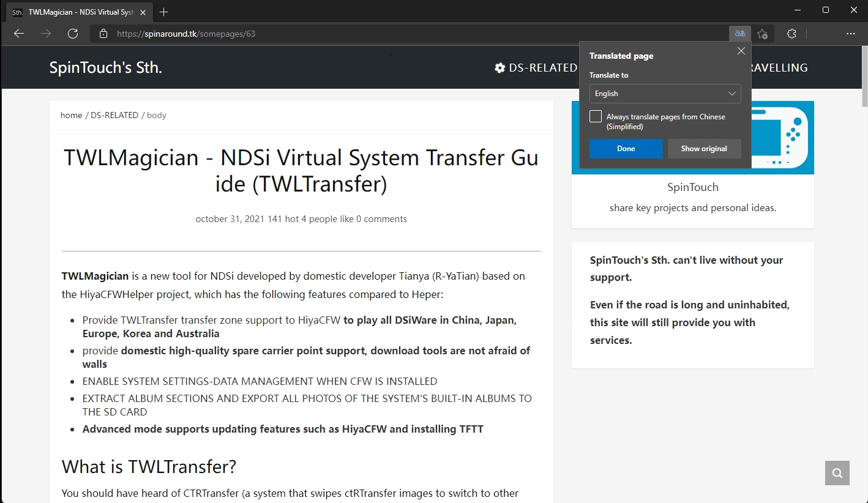Viewport: 868px width, 503px height.
Task: Click the "october 31, 2021" post metadata line
Action: click(301, 219)
